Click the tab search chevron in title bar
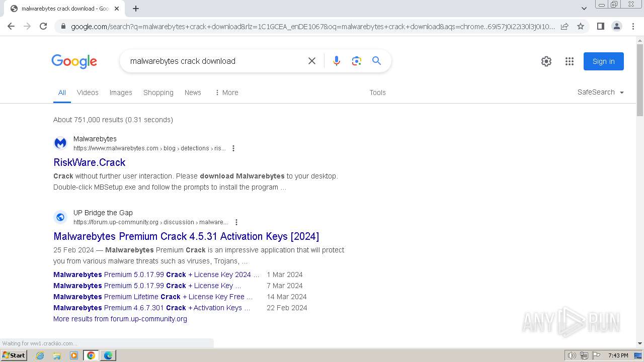Image resolution: width=644 pixels, height=362 pixels. (x=584, y=9)
